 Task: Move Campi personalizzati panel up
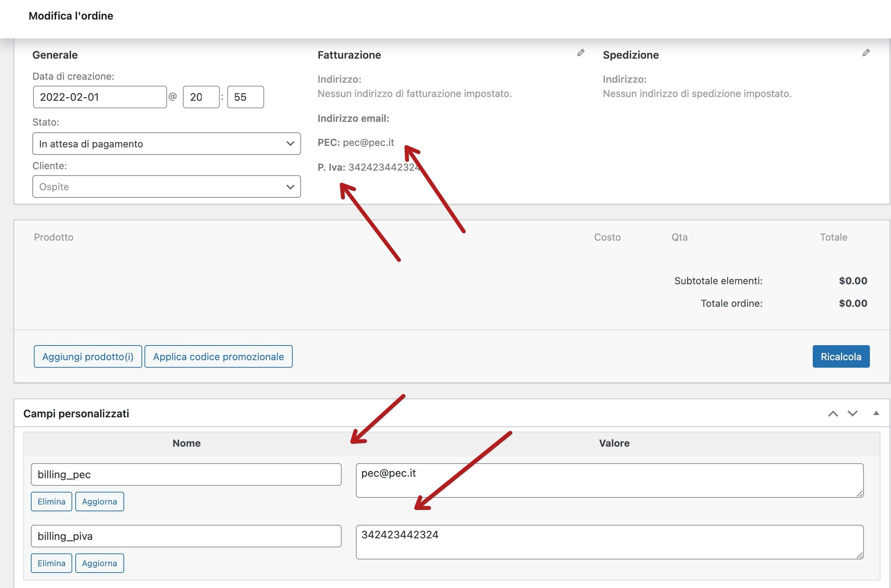coord(833,414)
